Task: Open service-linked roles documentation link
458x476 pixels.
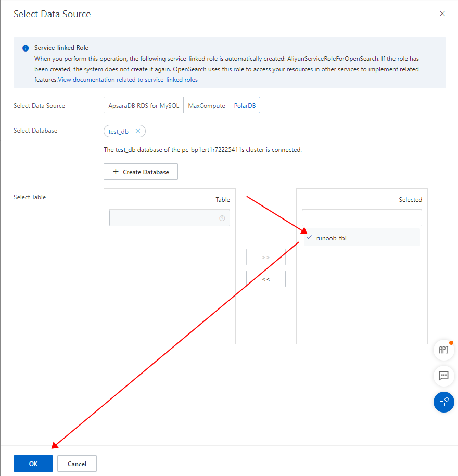Action: coord(128,80)
